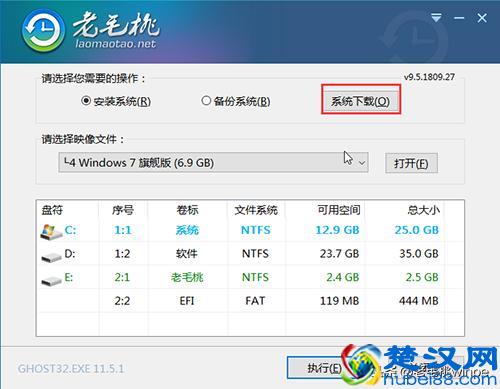Viewport: 500px width, 389px height.
Task: Click the 2.5 GB total size value
Action: [x=422, y=277]
